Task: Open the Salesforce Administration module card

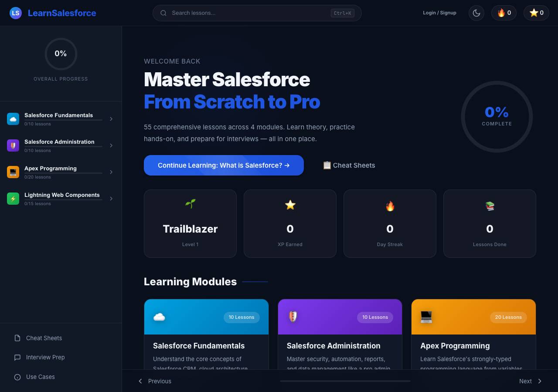Action: pyautogui.click(x=340, y=335)
